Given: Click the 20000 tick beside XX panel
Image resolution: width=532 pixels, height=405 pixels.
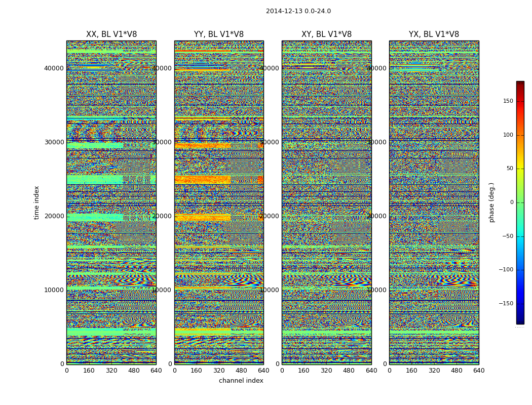Looking at the screenshot, I should pyautogui.click(x=54, y=216).
